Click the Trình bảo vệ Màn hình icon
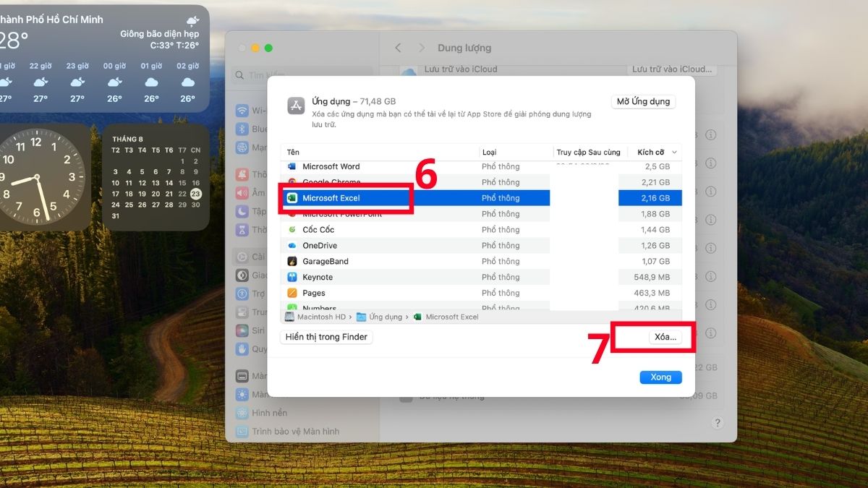Viewport: 868px width, 488px height. [x=242, y=432]
